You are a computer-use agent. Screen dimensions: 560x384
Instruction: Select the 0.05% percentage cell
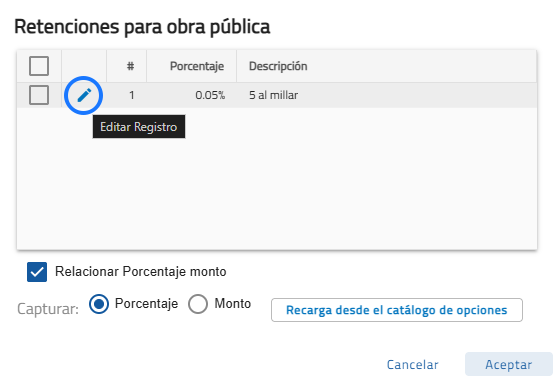click(x=191, y=95)
